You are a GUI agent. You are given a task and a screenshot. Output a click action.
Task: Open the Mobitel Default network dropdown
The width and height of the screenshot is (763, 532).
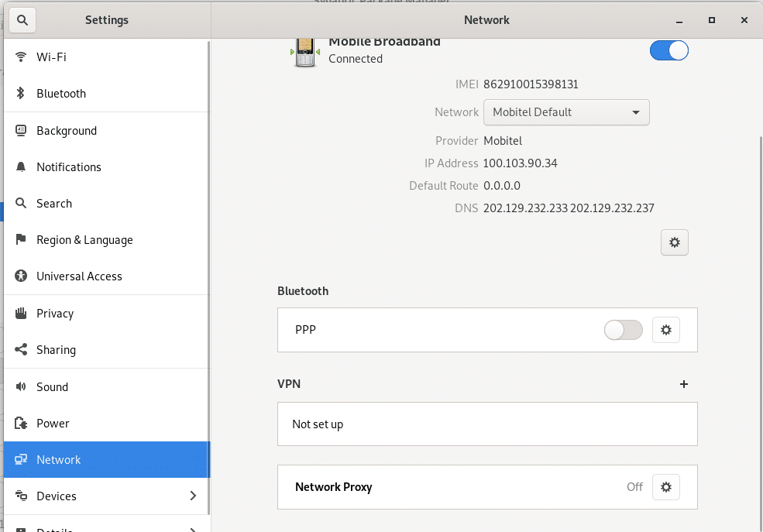(x=566, y=112)
